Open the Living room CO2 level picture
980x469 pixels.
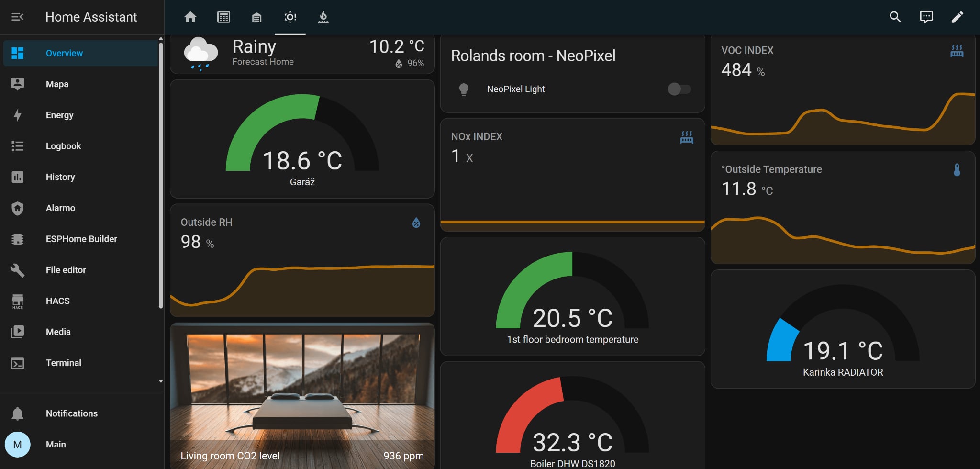click(302, 395)
